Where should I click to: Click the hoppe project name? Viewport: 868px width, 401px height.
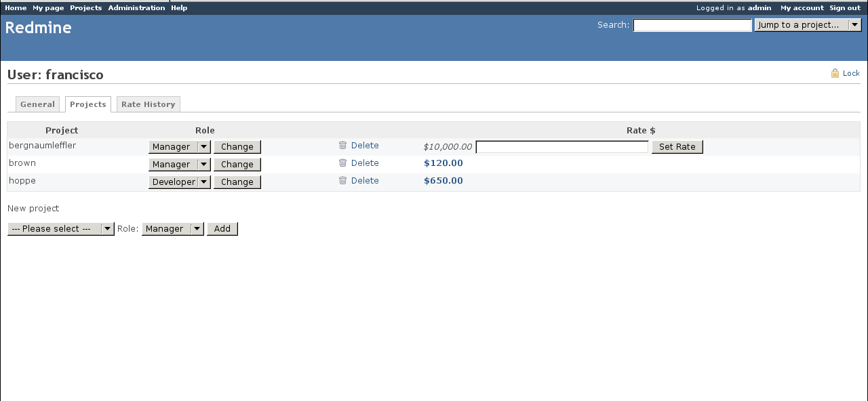22,181
